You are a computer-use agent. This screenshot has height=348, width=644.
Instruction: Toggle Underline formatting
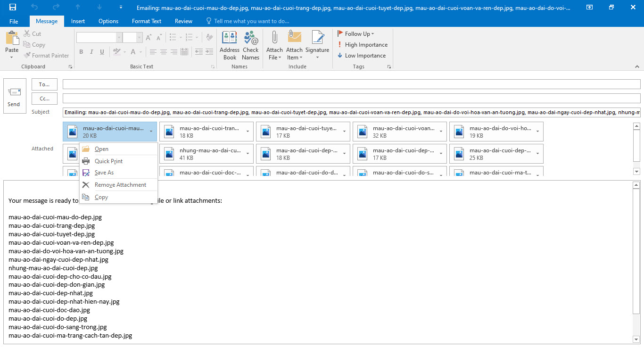click(102, 52)
